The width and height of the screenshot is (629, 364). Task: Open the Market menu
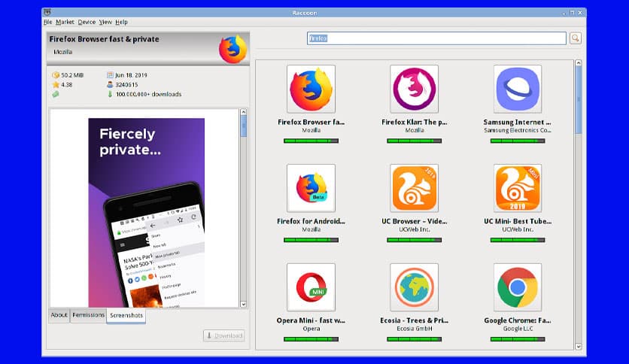pyautogui.click(x=65, y=22)
